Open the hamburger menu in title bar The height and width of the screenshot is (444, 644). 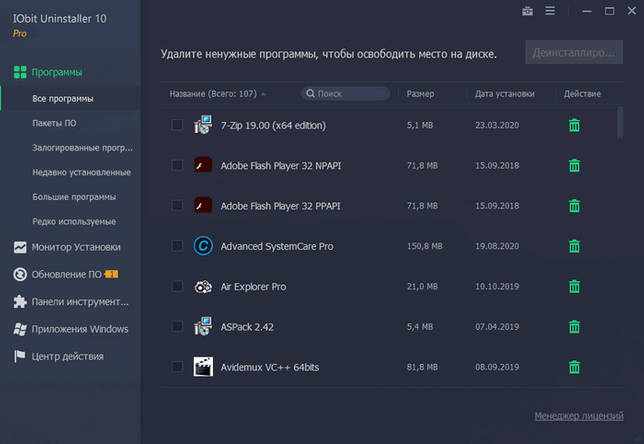point(550,11)
